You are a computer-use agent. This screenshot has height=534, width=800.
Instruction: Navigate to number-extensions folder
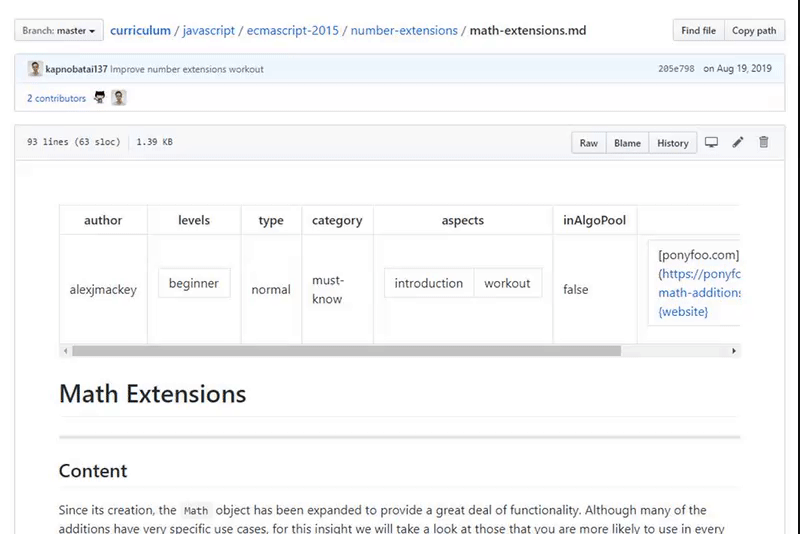(403, 31)
